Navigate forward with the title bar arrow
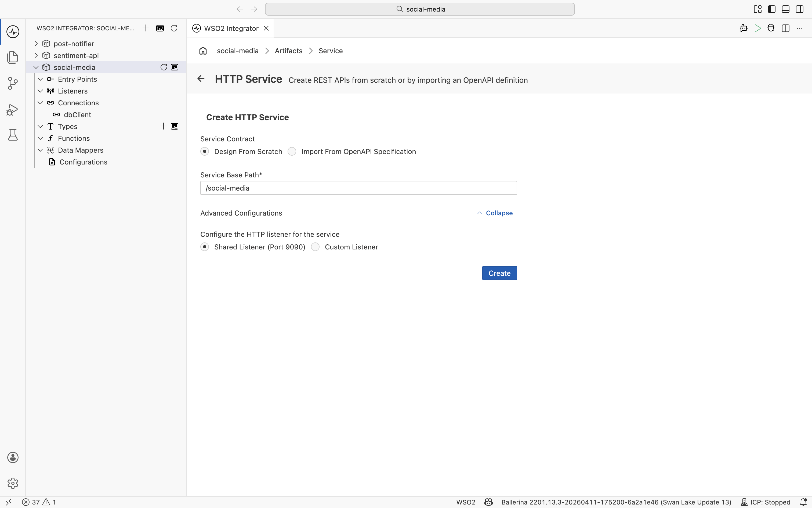Viewport: 812px width, 508px height. (254, 9)
